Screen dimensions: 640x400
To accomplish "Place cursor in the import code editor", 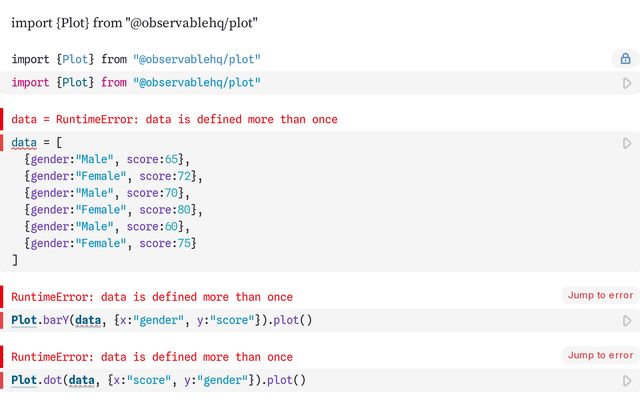I will pos(136,83).
